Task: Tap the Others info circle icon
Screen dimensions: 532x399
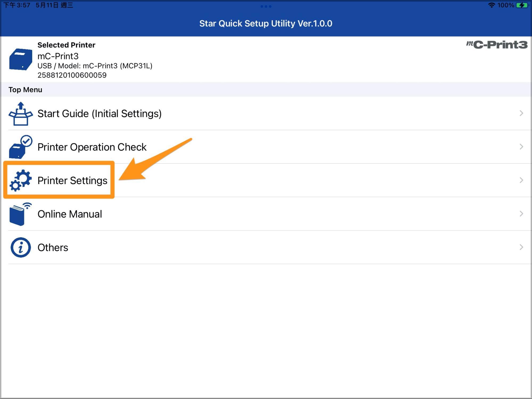Action: (x=20, y=248)
